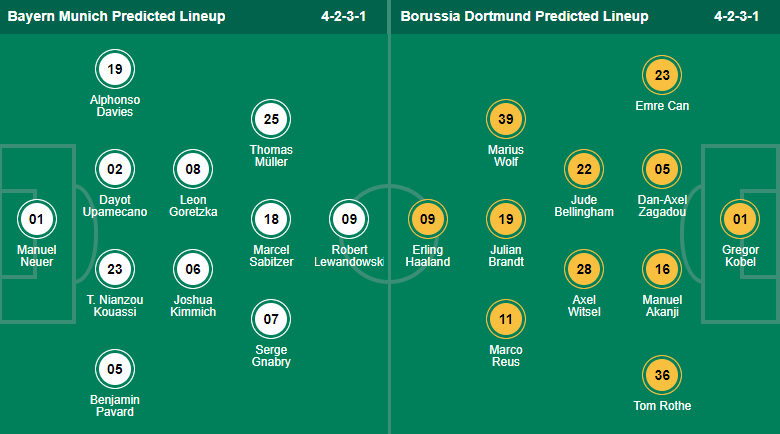Click the Dayot Upamecano name label
The height and width of the screenshot is (434, 780).
[x=115, y=205]
